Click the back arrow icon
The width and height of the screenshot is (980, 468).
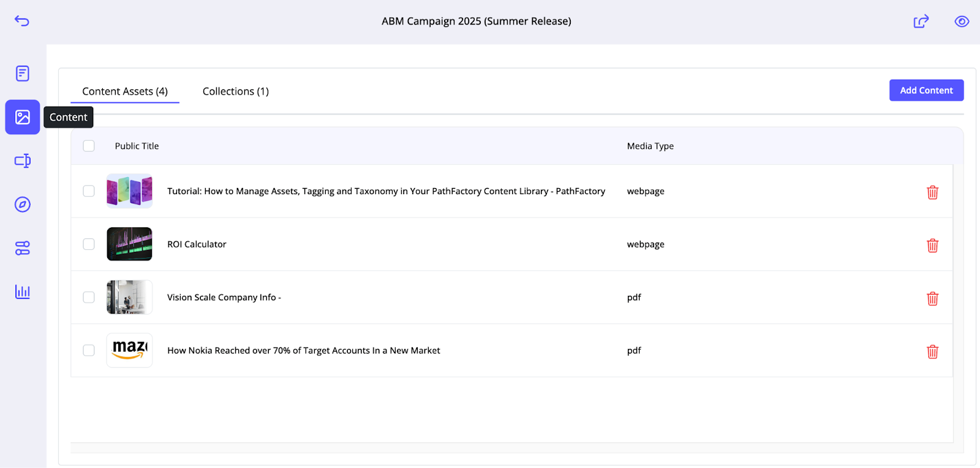(22, 21)
